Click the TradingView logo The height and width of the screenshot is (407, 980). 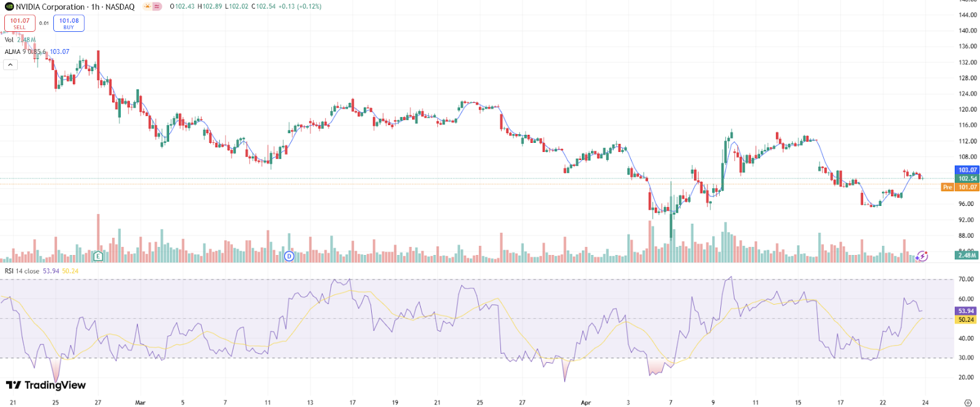click(46, 385)
